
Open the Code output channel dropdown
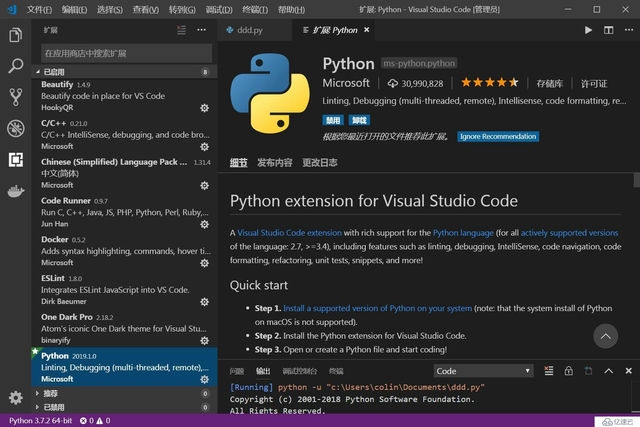click(483, 371)
